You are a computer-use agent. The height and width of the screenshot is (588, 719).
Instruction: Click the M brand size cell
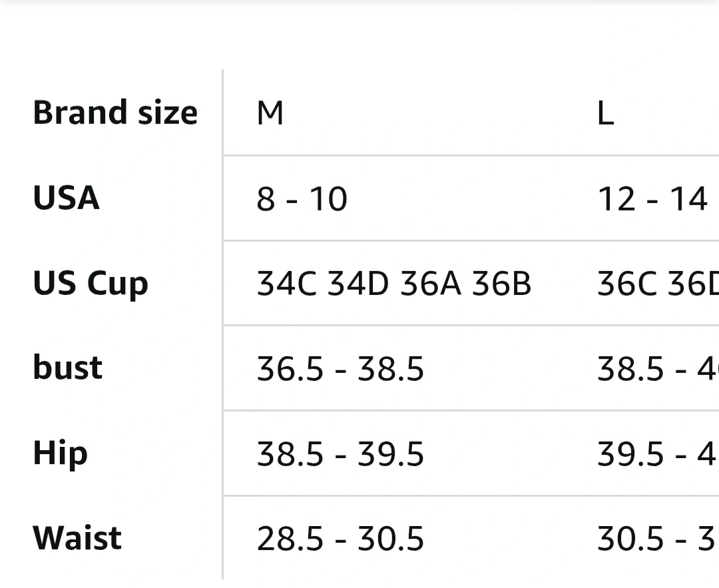pyautogui.click(x=270, y=113)
